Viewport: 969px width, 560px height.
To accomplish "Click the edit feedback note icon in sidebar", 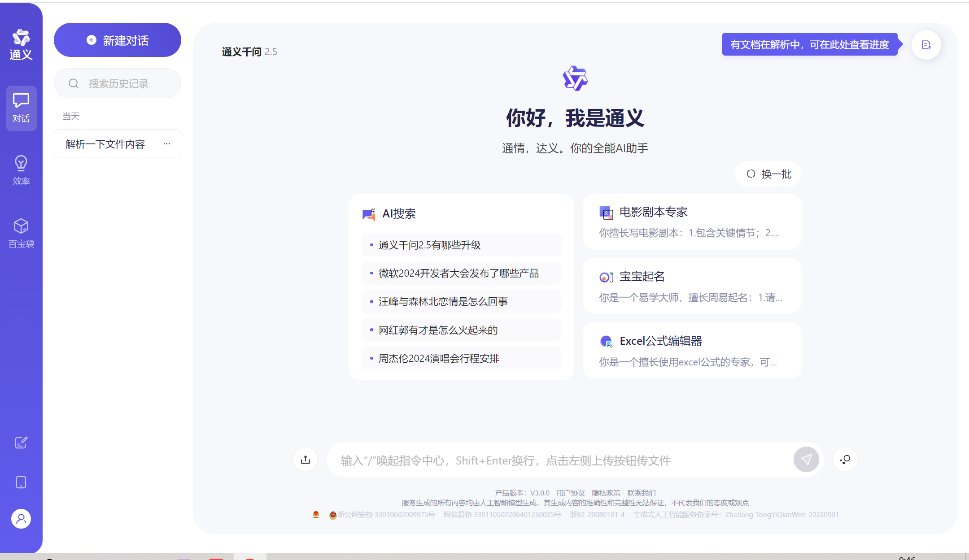I will point(21,443).
